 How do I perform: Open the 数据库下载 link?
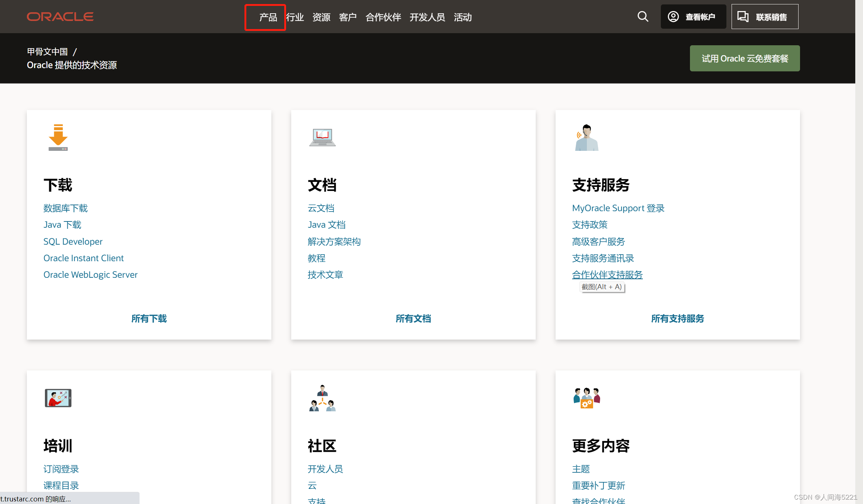pyautogui.click(x=66, y=208)
